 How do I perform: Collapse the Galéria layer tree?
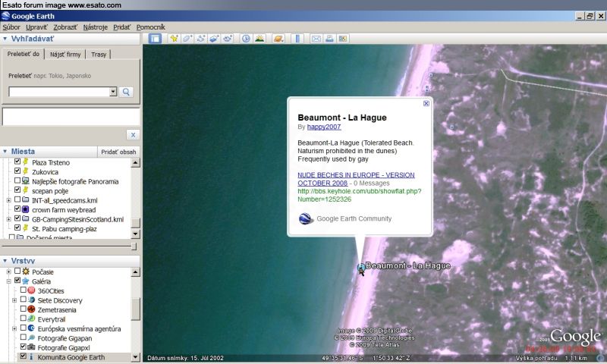pyautogui.click(x=8, y=281)
